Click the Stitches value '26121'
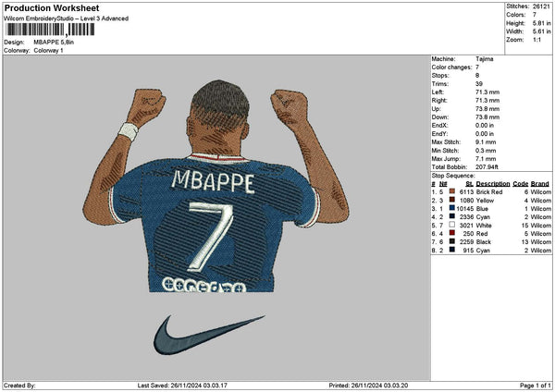The width and height of the screenshot is (555, 392). (x=541, y=6)
